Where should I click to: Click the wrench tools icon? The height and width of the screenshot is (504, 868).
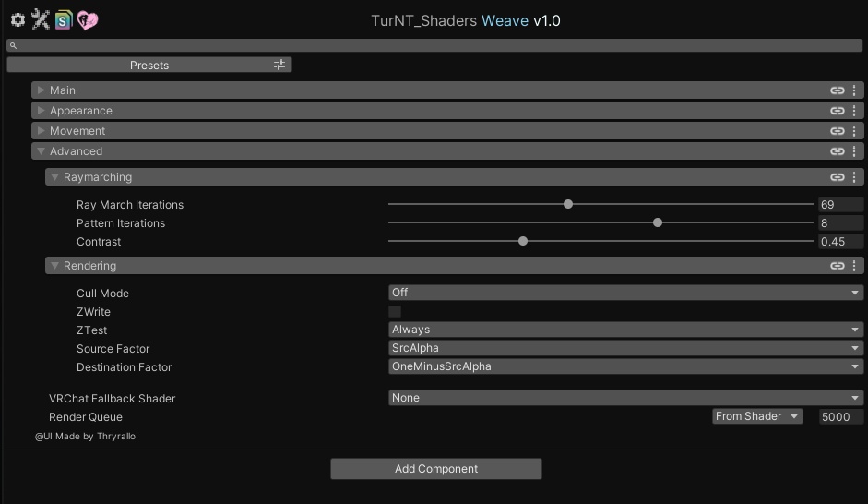[x=41, y=20]
